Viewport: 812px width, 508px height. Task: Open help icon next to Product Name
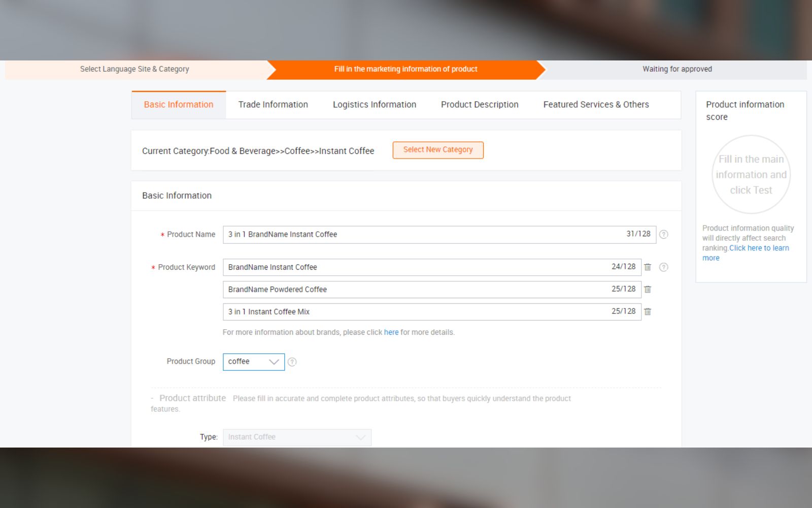[663, 234]
